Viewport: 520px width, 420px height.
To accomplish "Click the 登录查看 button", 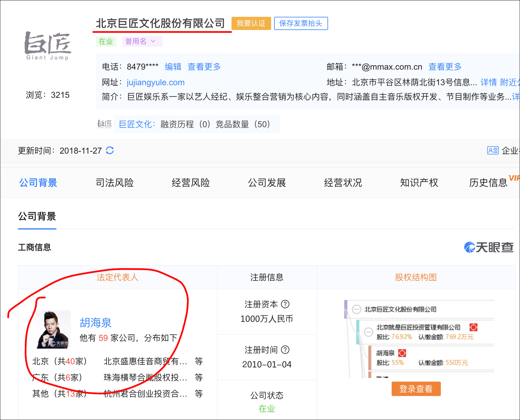I will tap(416, 389).
